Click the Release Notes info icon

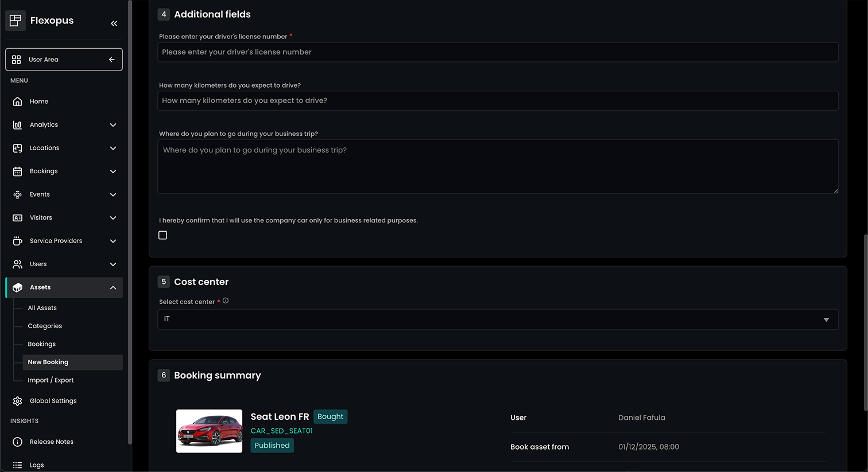click(x=17, y=442)
